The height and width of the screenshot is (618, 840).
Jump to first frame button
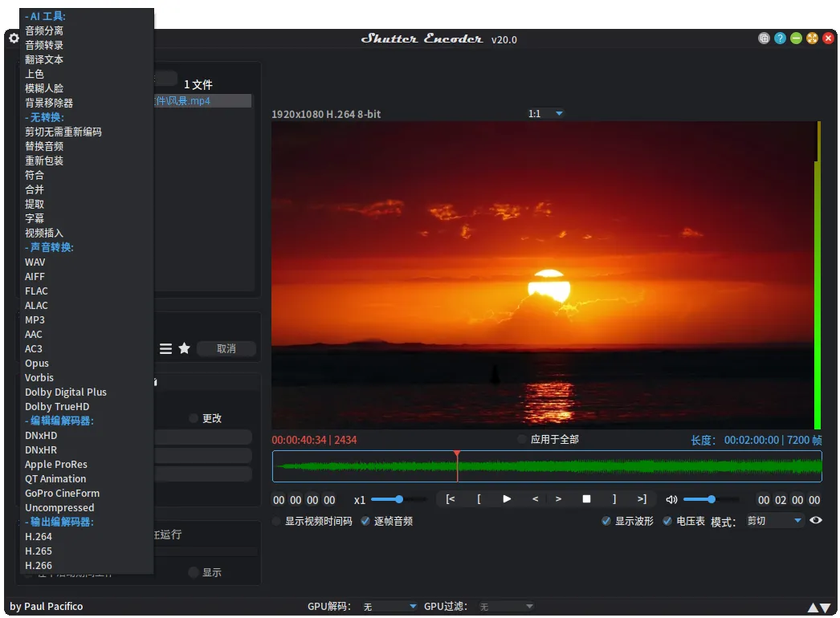[451, 499]
